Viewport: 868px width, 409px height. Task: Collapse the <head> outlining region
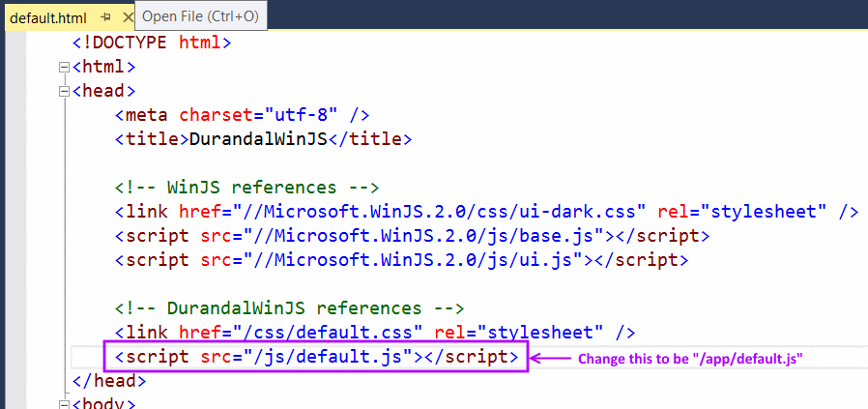click(64, 92)
